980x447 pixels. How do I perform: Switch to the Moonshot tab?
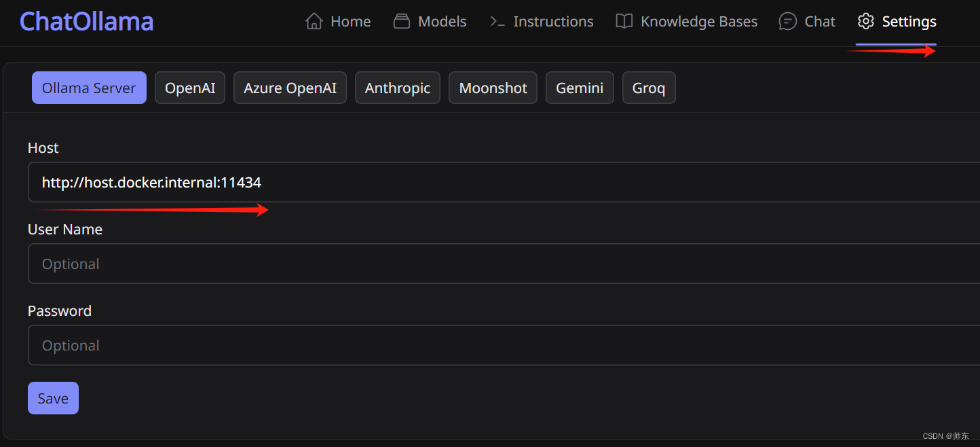[x=493, y=88]
